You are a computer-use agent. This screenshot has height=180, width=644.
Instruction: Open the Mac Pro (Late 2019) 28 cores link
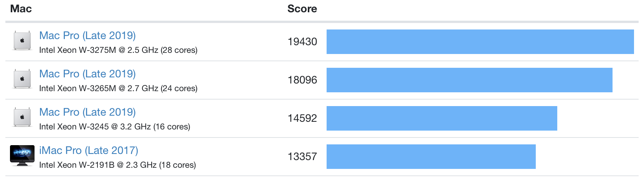tap(88, 35)
